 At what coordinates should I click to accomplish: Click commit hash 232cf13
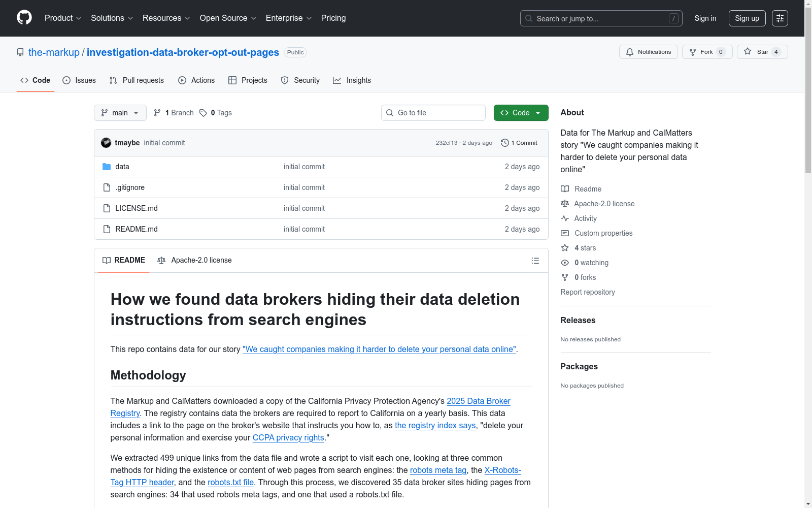[447, 143]
